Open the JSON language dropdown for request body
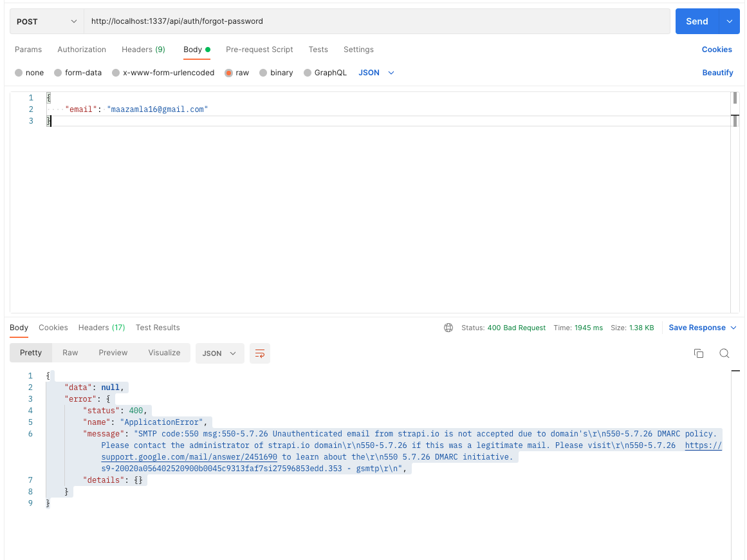 click(x=376, y=73)
